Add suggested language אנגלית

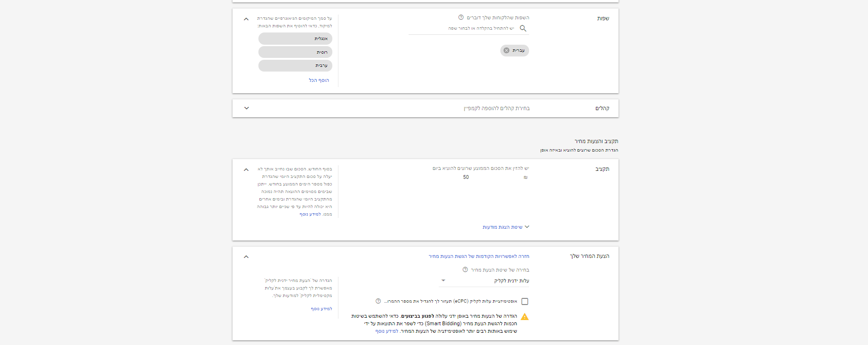tap(295, 39)
